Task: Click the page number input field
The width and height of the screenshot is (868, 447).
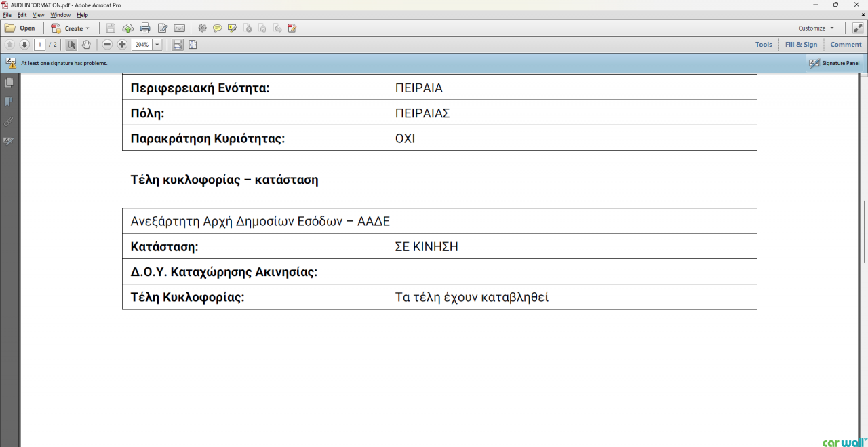Action: pos(40,45)
